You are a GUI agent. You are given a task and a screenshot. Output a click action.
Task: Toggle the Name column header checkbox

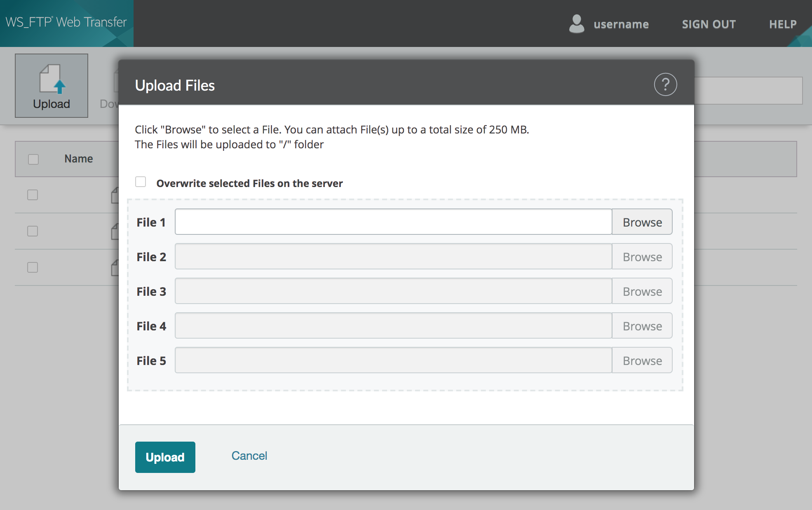(x=33, y=158)
